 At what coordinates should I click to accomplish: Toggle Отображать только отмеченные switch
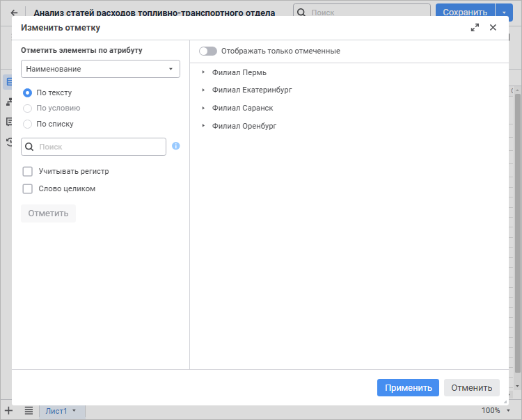(208, 51)
